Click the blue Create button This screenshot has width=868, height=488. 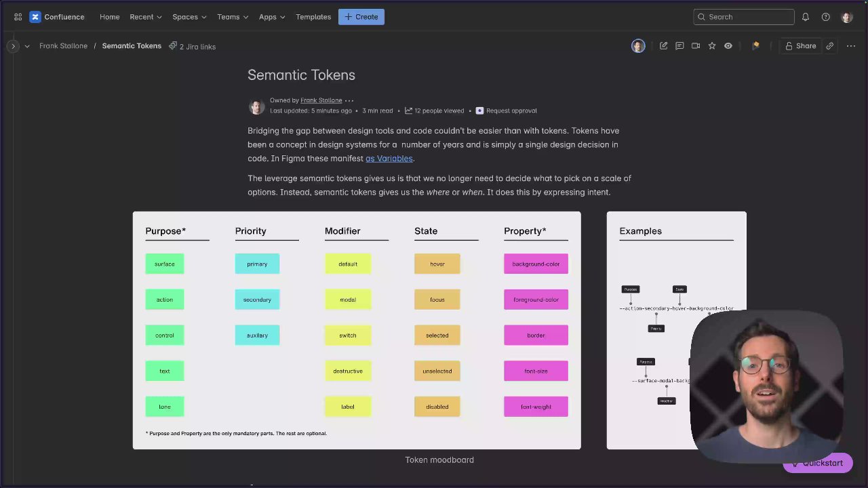point(361,17)
